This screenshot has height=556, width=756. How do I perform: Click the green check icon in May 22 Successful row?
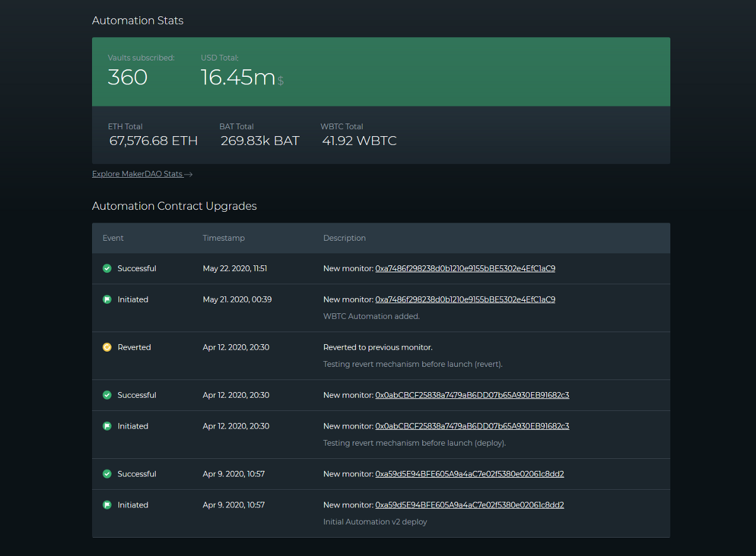point(107,269)
